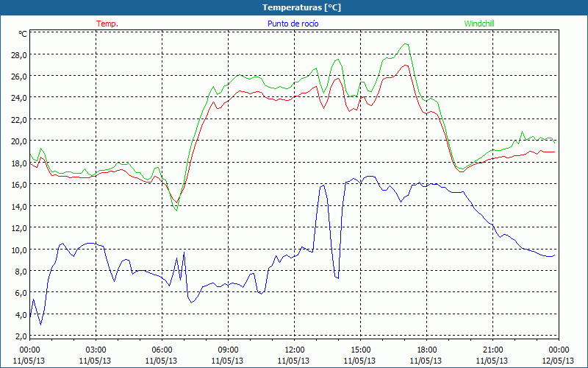Screen dimensions: 588x368
Task: Click the 21:00 time axis label
Action: point(492,350)
